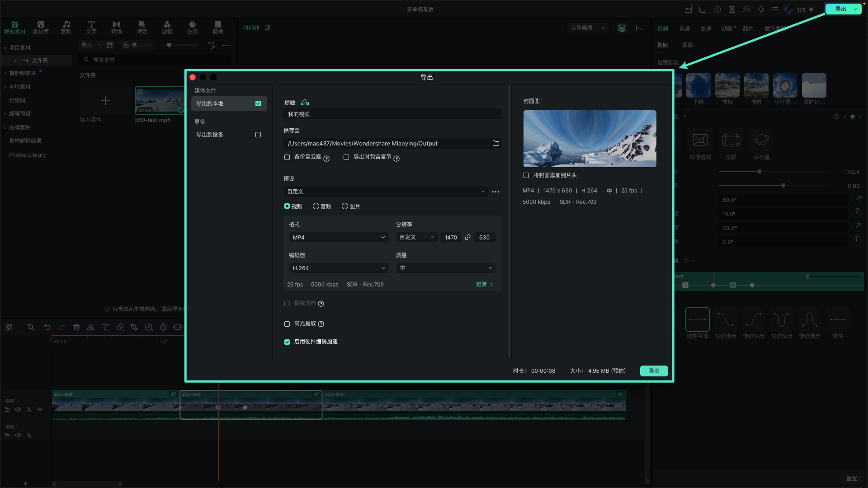Open the 转场 transitions panel
This screenshot has height=488, width=868.
click(x=117, y=28)
